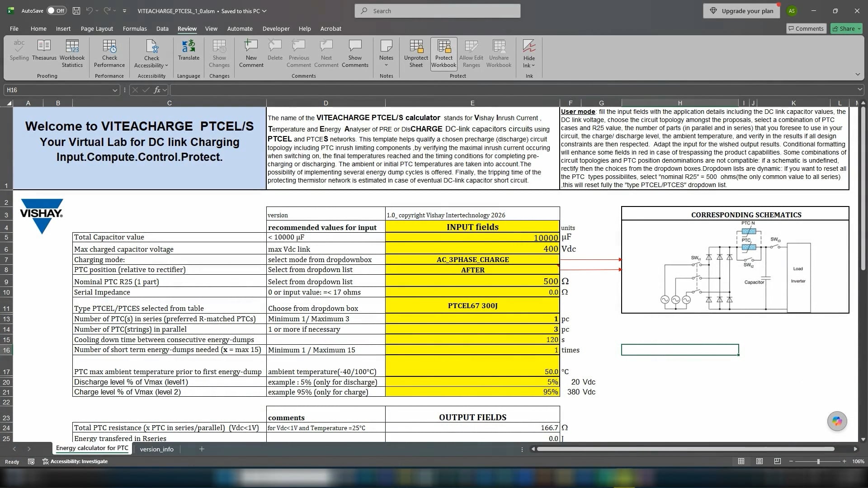The height and width of the screenshot is (488, 868).
Task: Open the File menu
Action: tap(14, 28)
